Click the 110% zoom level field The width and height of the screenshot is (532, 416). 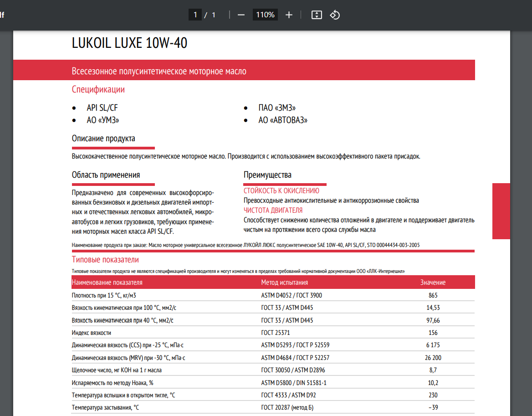point(266,15)
